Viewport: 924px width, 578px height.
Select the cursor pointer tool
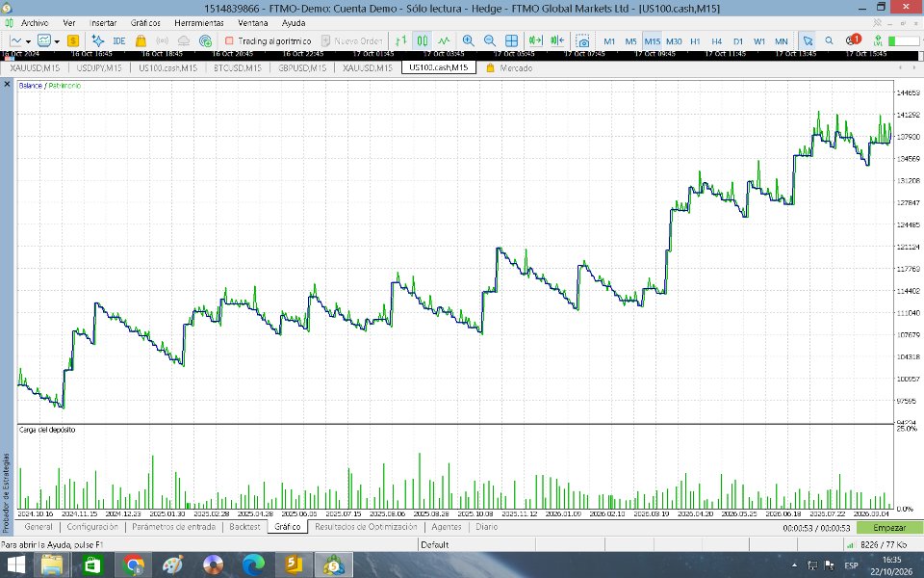pos(808,40)
